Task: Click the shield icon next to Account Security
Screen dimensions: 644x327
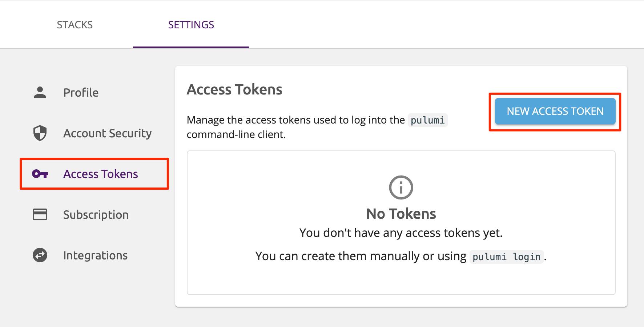Action: (39, 133)
